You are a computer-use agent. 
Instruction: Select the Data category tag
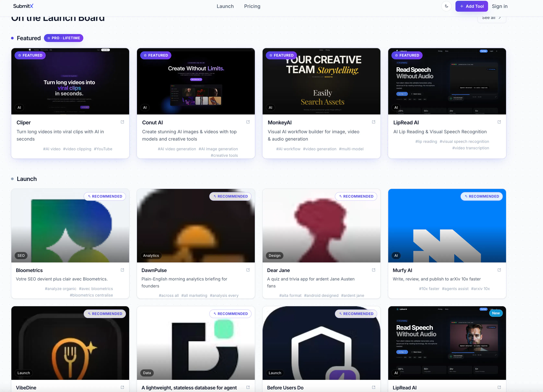tap(147, 373)
